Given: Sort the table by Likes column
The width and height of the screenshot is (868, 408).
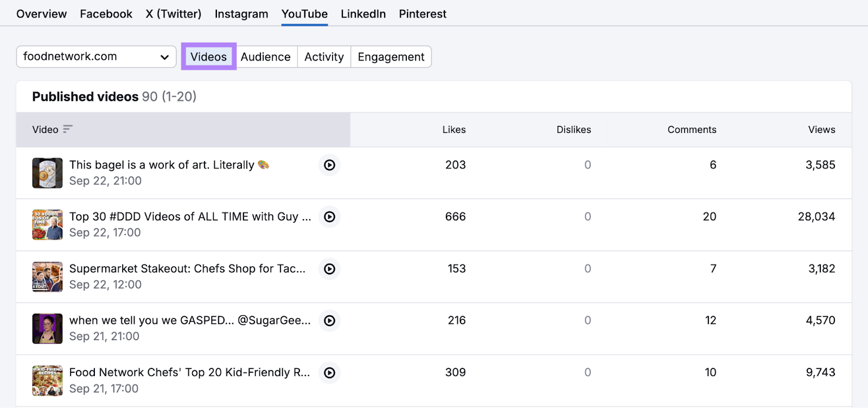Looking at the screenshot, I should click(454, 130).
